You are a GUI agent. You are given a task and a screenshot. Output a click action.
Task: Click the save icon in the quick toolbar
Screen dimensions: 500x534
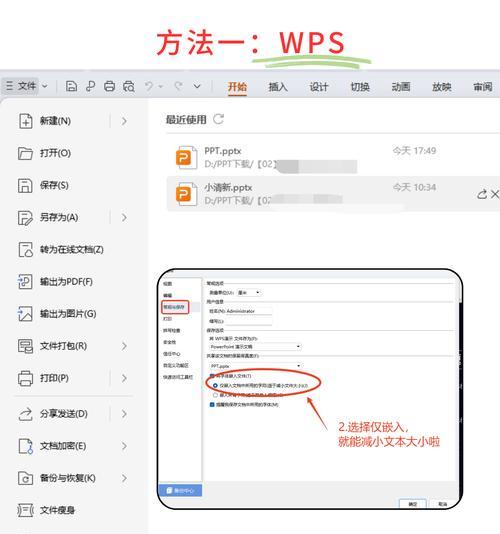(71, 86)
